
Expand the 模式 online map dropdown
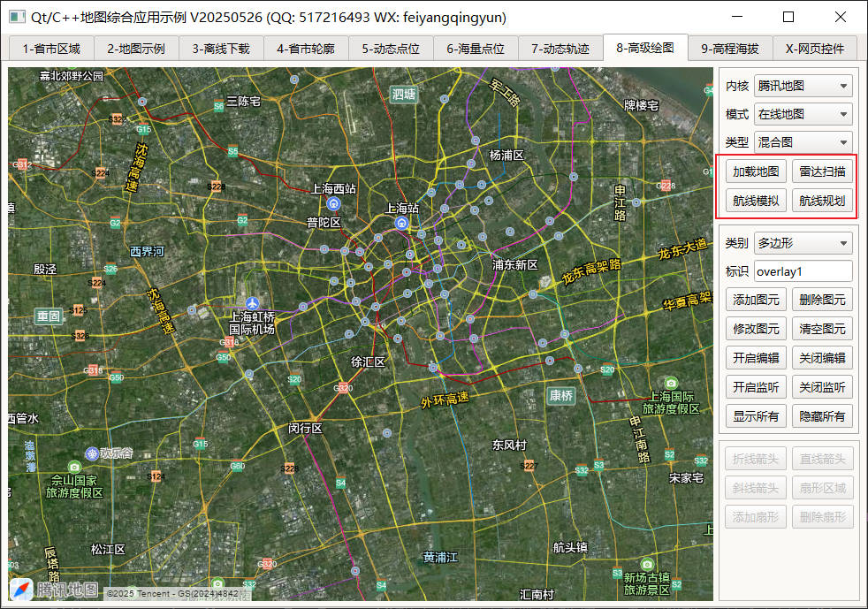[803, 114]
